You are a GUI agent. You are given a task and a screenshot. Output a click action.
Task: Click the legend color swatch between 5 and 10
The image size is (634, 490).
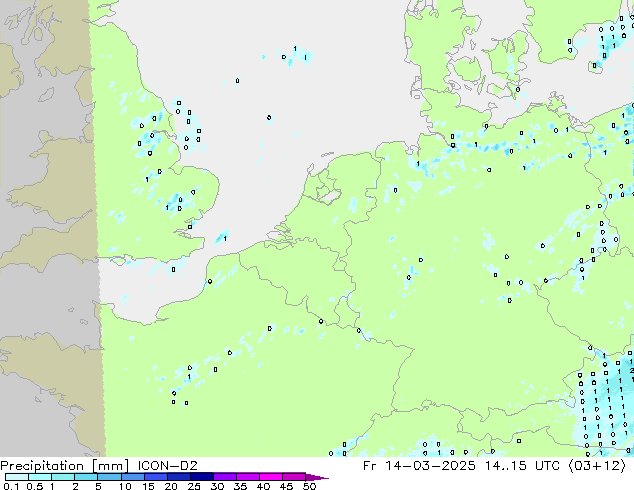(x=109, y=477)
